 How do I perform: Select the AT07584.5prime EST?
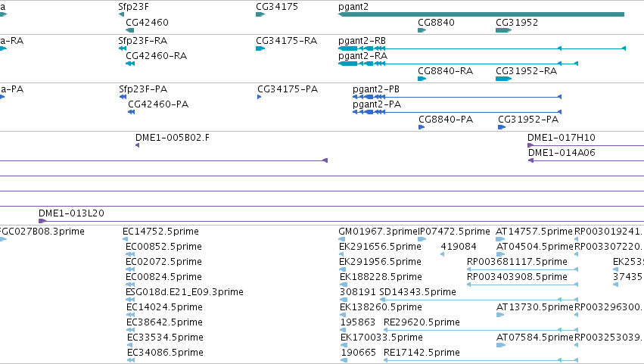tap(501, 345)
